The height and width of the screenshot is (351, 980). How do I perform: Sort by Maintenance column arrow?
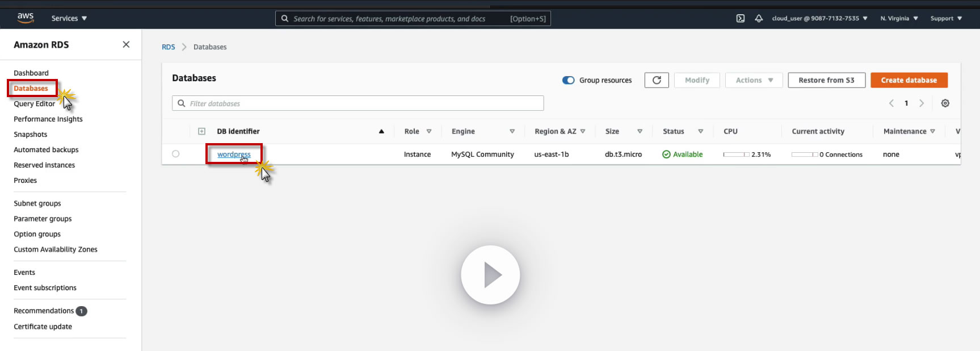pos(932,131)
